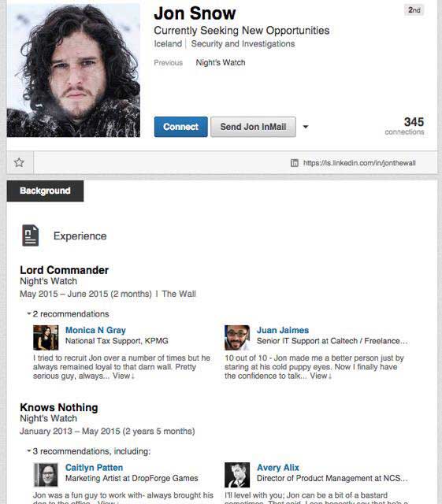The width and height of the screenshot is (442, 504).
Task: Open Juan Jaimes' profile photo
Action: point(237,338)
